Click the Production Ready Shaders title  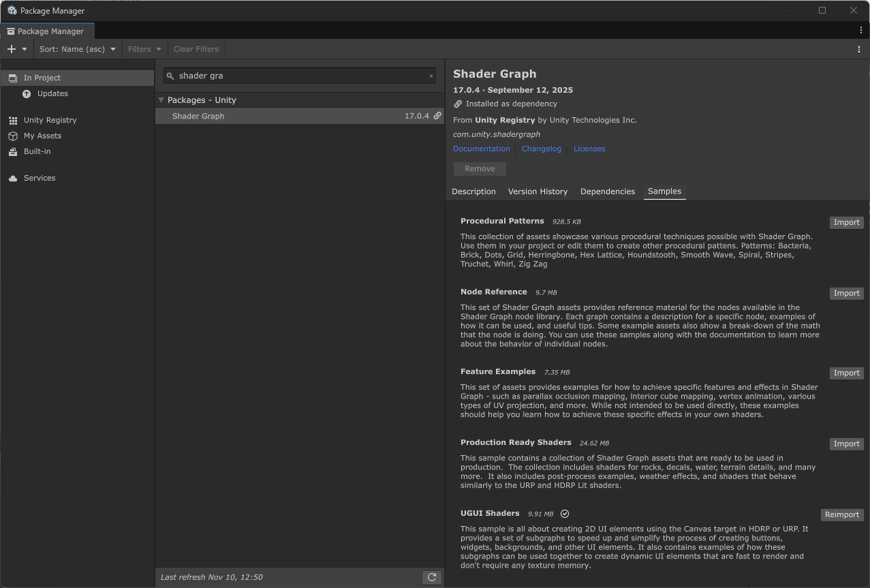tap(516, 442)
